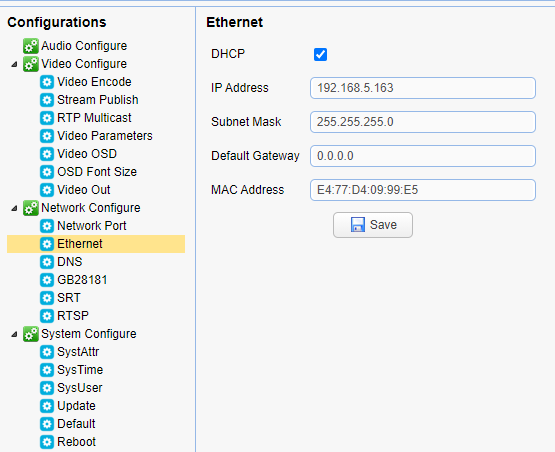The height and width of the screenshot is (452, 555).
Task: Click the blue gear icon beside DNS
Action: point(47,262)
